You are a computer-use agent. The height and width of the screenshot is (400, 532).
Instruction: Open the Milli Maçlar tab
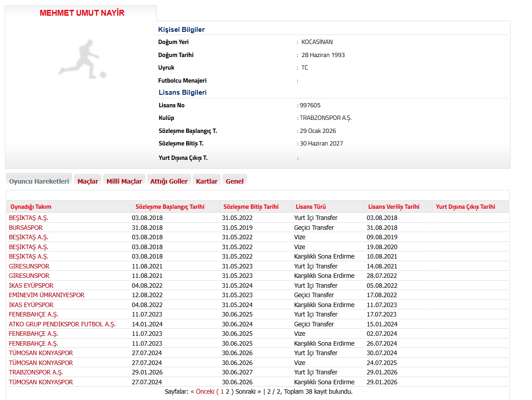pyautogui.click(x=124, y=181)
